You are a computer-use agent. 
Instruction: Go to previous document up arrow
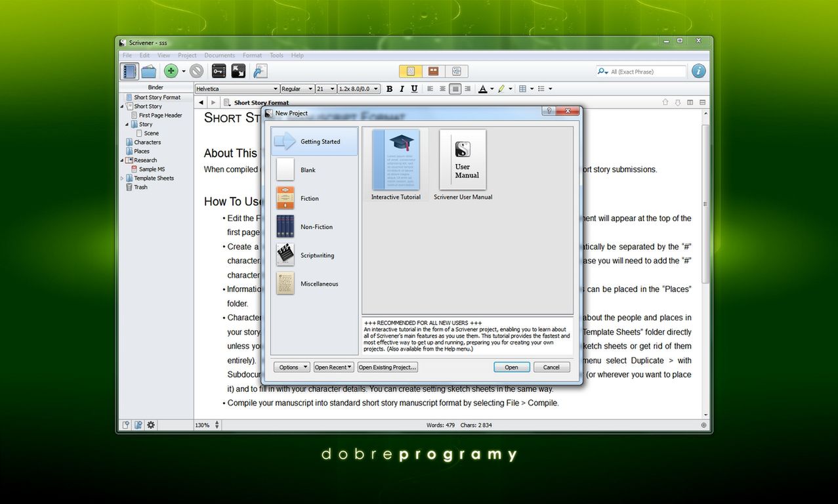[665, 102]
